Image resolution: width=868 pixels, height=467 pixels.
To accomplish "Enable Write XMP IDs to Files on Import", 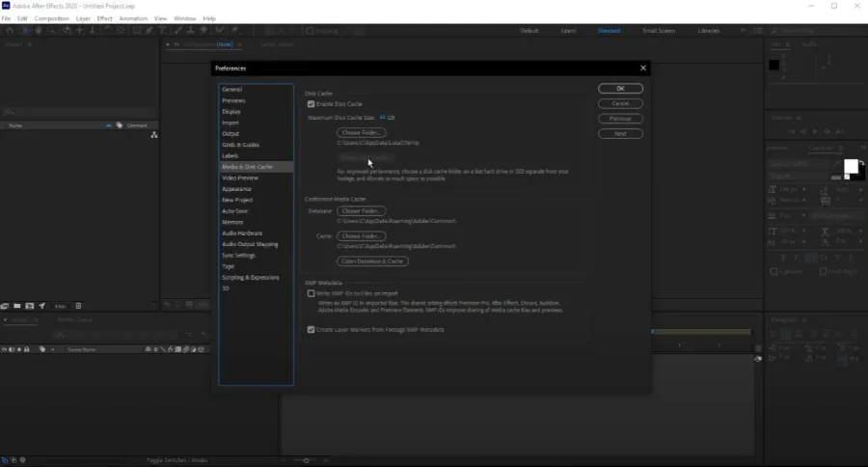I will tap(312, 293).
